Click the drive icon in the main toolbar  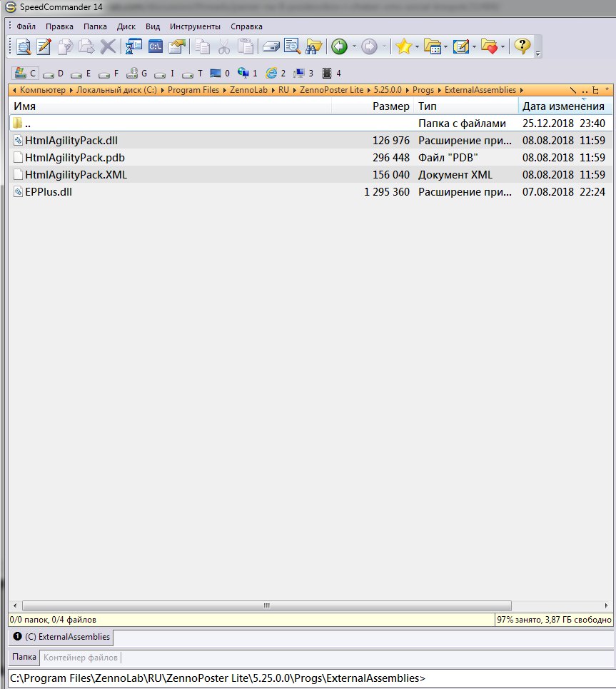pos(271,46)
